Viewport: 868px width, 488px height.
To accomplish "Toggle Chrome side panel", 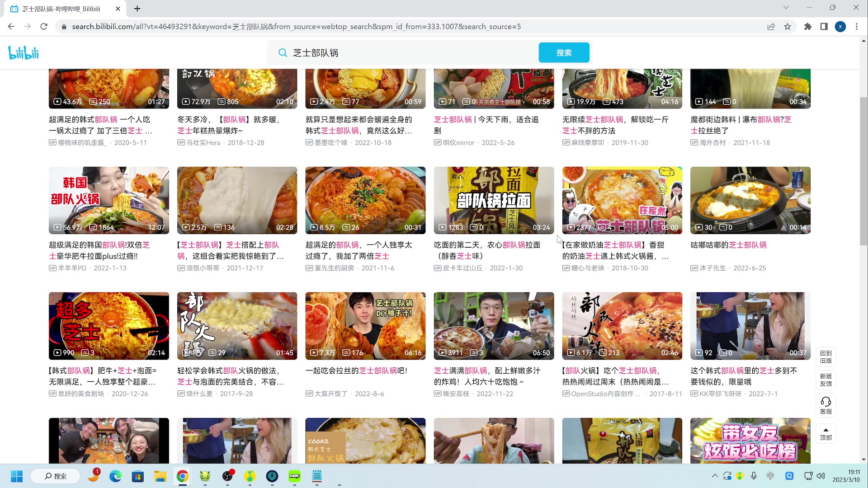I will point(824,27).
